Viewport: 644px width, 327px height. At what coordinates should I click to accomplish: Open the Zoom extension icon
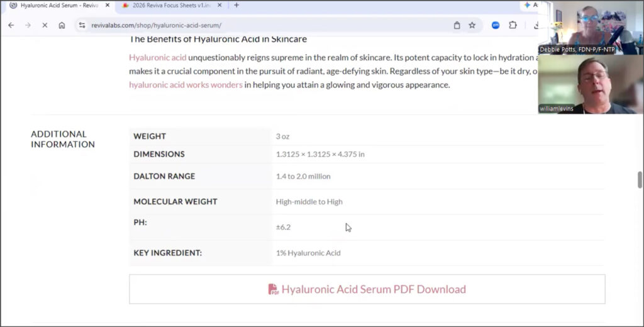(x=496, y=25)
